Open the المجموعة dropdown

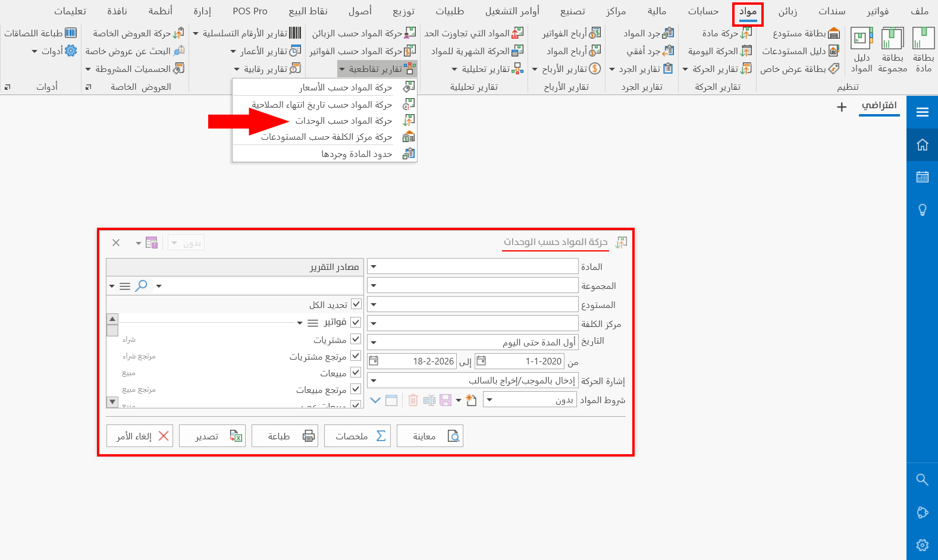[374, 285]
